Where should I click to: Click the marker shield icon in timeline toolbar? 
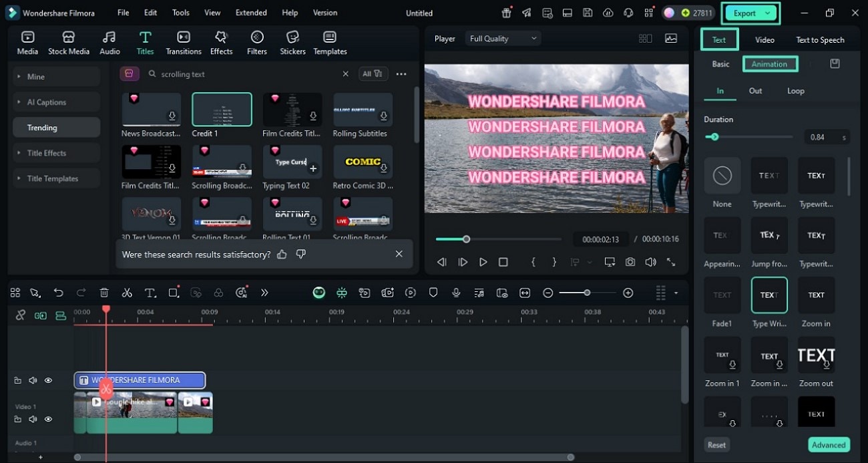pos(433,293)
